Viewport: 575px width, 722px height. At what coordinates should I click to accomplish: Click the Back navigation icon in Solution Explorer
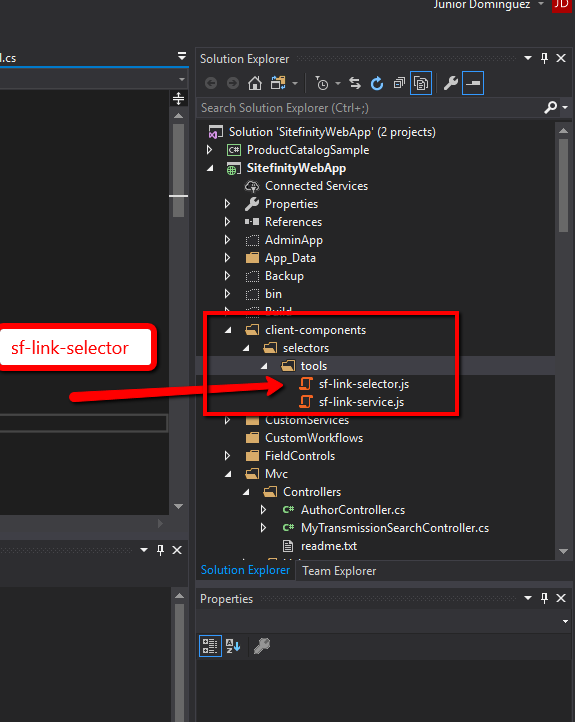point(211,83)
